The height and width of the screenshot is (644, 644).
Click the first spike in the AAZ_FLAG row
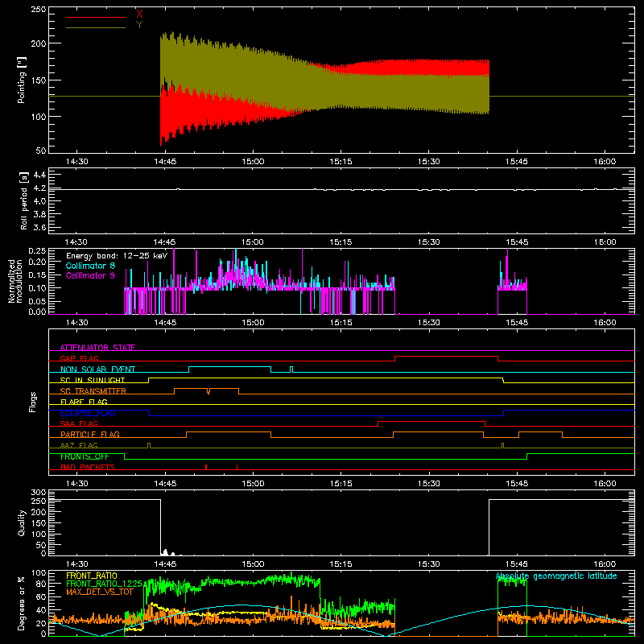pos(149,445)
